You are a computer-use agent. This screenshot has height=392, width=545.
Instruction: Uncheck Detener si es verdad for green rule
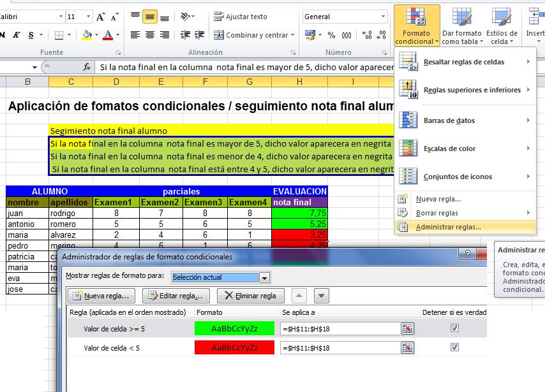(x=454, y=327)
